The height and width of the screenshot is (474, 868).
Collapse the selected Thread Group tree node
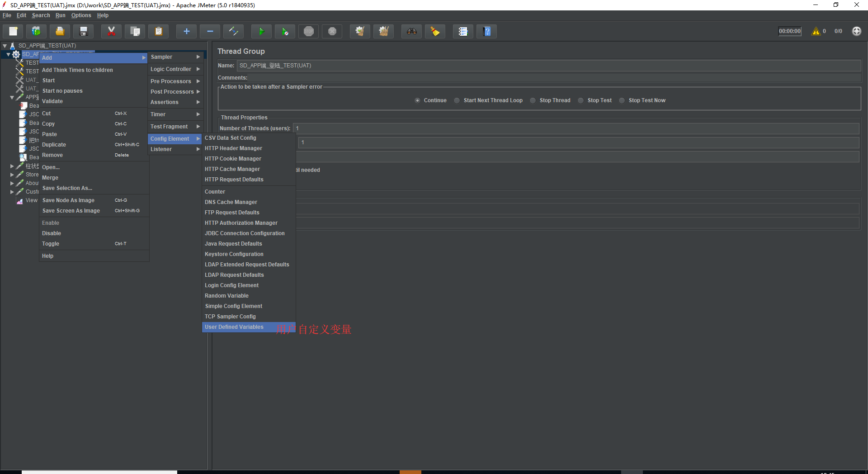point(8,54)
